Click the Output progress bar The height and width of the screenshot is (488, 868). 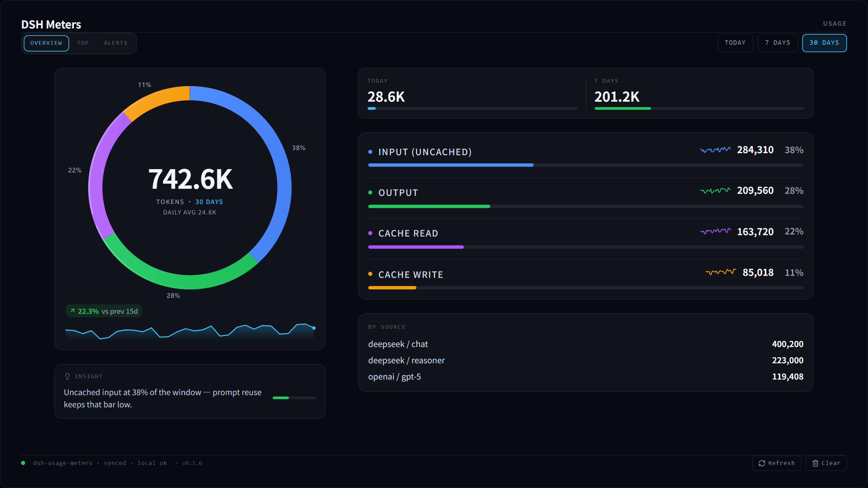coord(586,206)
